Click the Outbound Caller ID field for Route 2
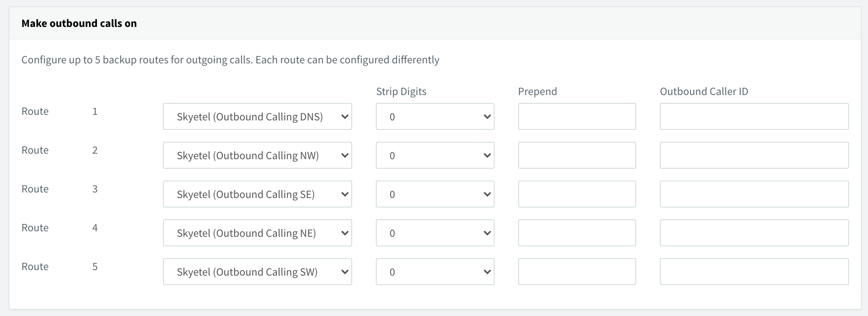 (x=754, y=155)
